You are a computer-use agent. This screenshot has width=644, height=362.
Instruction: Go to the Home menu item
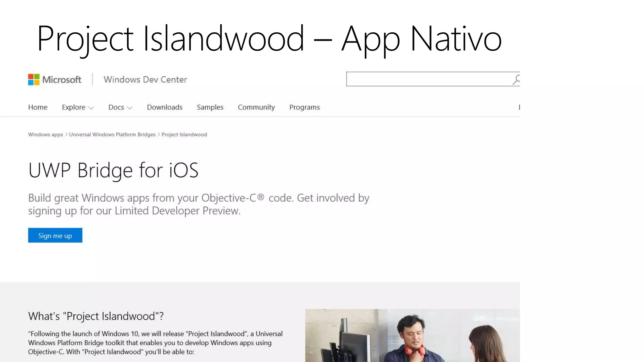38,107
